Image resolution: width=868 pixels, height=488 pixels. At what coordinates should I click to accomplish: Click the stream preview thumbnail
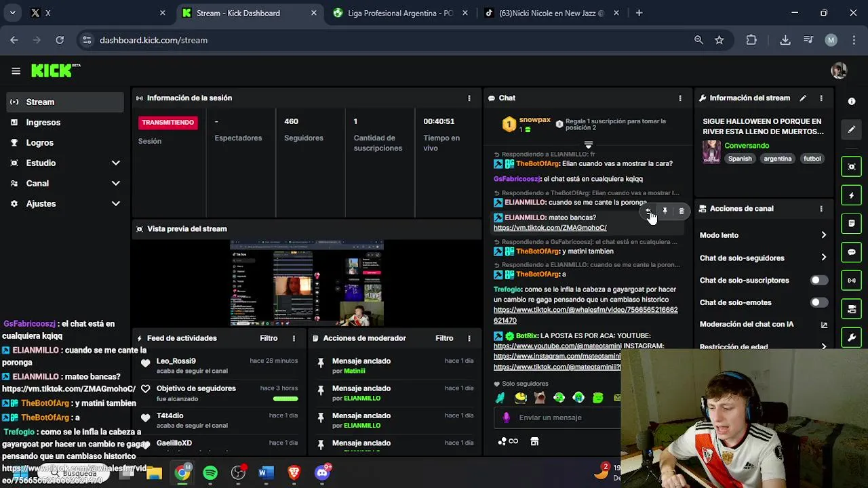307,283
